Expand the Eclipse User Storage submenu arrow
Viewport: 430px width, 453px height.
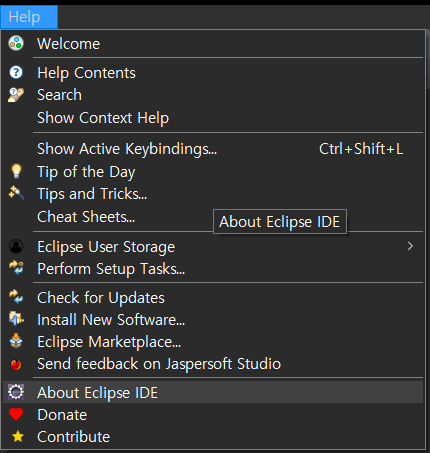click(410, 246)
